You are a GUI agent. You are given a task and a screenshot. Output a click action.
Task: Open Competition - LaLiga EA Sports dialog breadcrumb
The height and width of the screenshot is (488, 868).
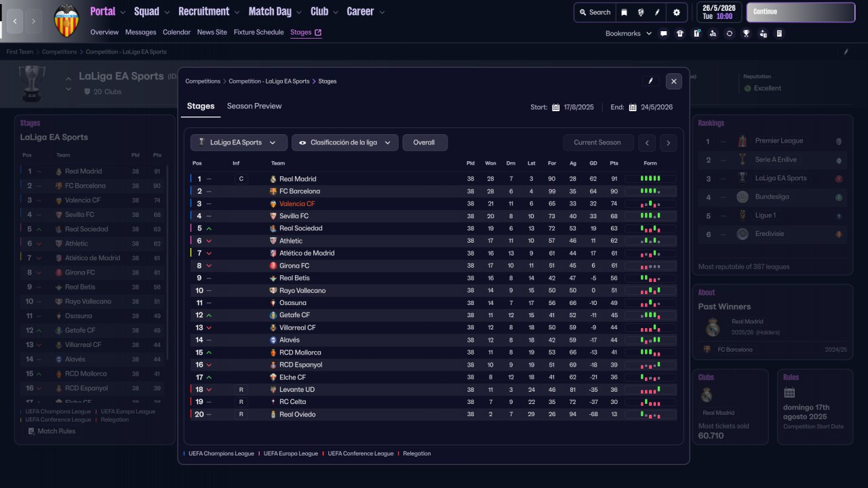269,81
